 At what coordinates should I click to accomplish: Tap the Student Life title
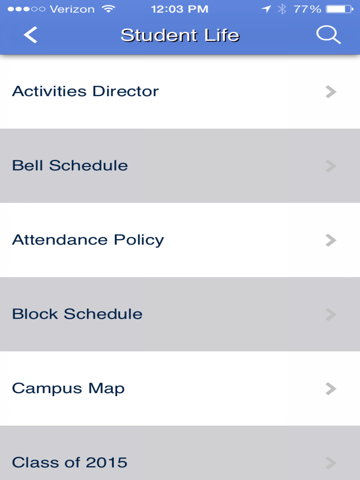pyautogui.click(x=180, y=35)
